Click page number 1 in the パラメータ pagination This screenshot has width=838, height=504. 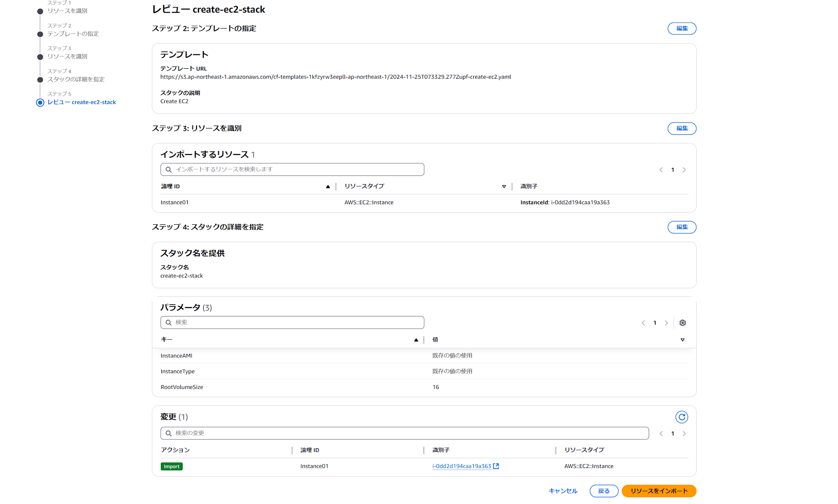click(655, 323)
